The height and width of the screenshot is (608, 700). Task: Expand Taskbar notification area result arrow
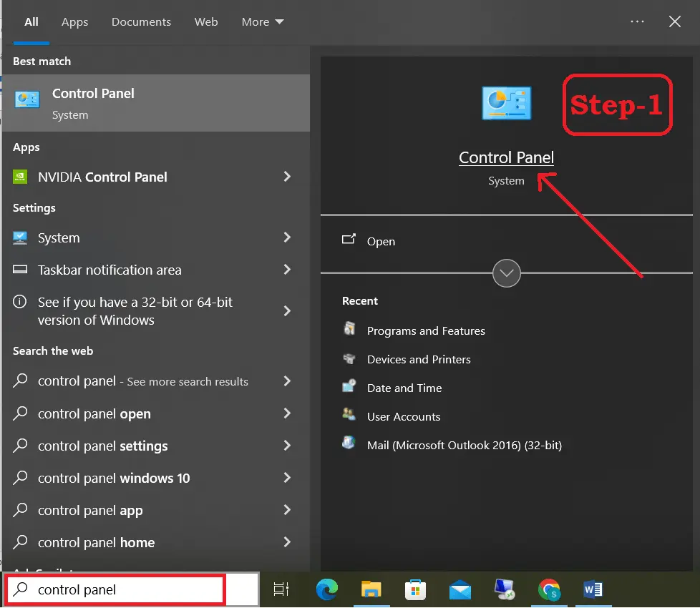click(x=287, y=270)
